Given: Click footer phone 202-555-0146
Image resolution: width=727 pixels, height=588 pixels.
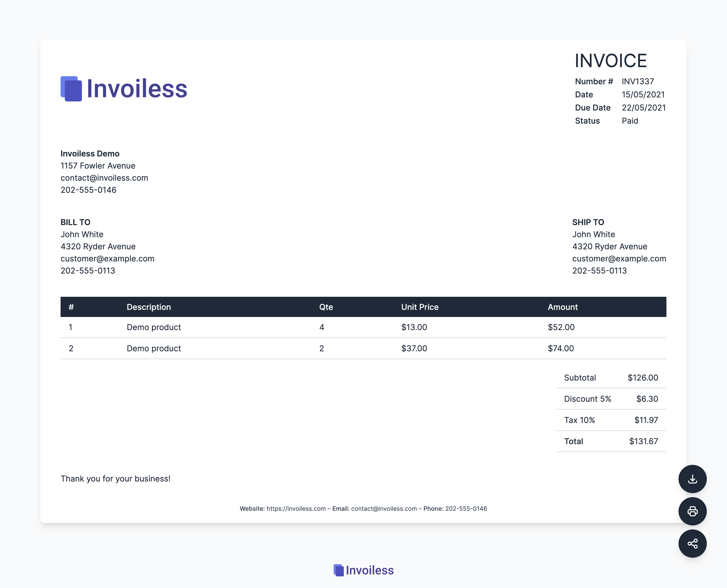Looking at the screenshot, I should [466, 509].
